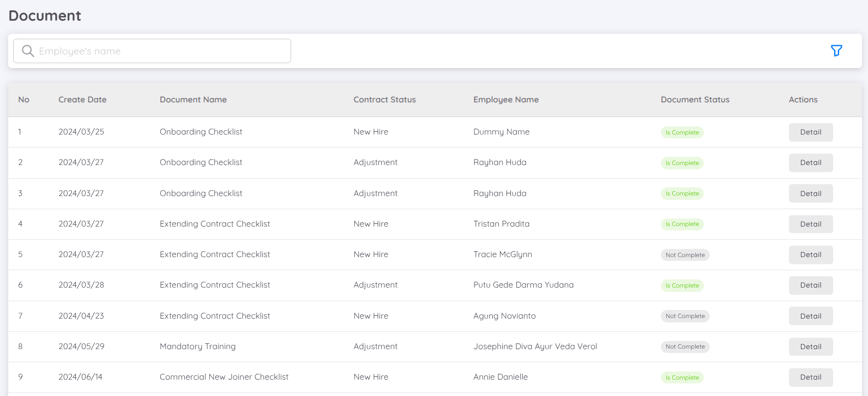The image size is (868, 396).
Task: View Detail for Annie Danielle
Action: [x=810, y=377]
